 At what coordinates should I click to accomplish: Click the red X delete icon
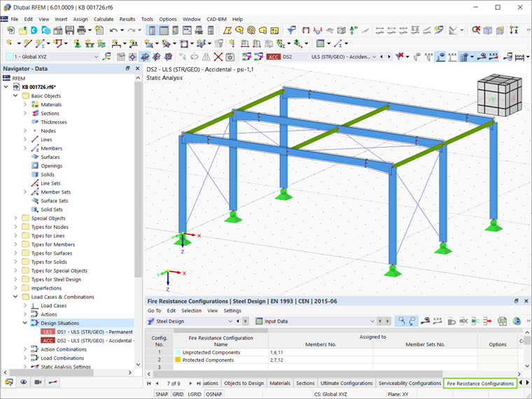218,57
